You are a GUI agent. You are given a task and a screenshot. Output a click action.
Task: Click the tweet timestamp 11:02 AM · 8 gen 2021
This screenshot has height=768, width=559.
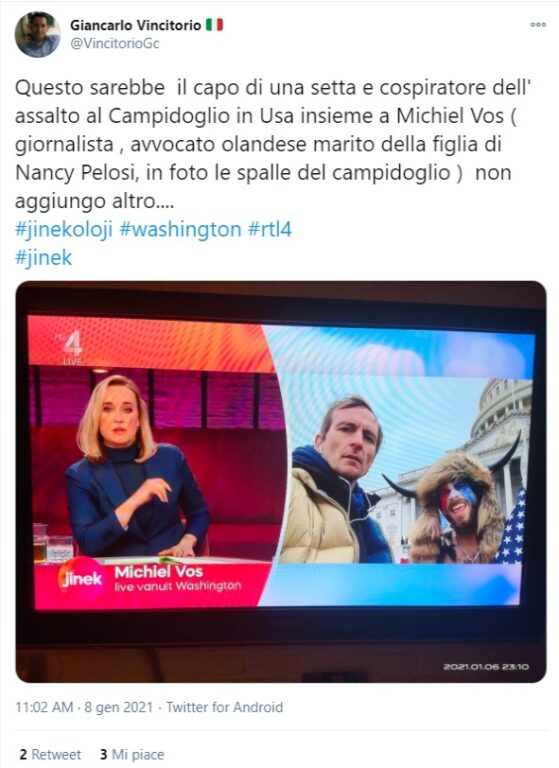[84, 707]
